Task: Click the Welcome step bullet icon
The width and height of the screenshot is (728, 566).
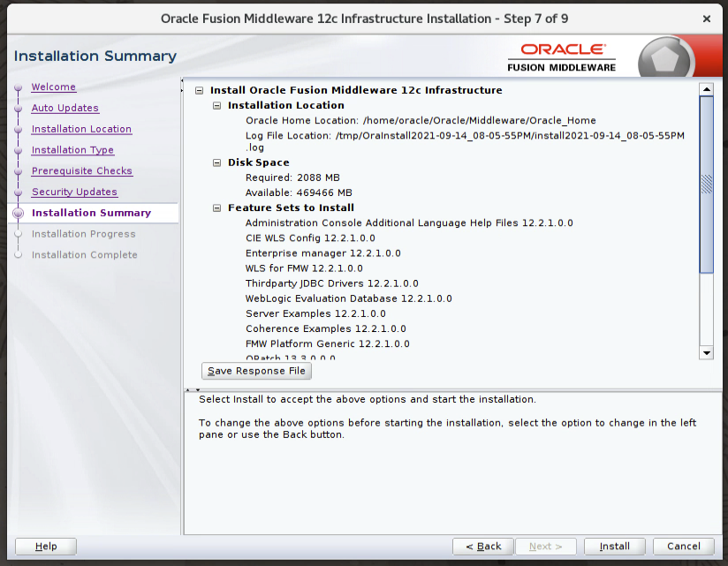Action: (18, 87)
